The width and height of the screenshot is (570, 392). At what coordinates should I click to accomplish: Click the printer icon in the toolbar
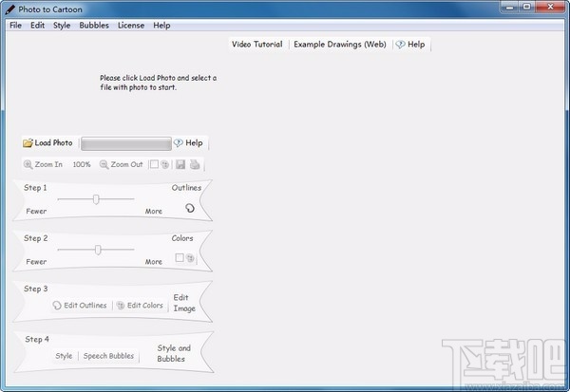click(x=195, y=164)
